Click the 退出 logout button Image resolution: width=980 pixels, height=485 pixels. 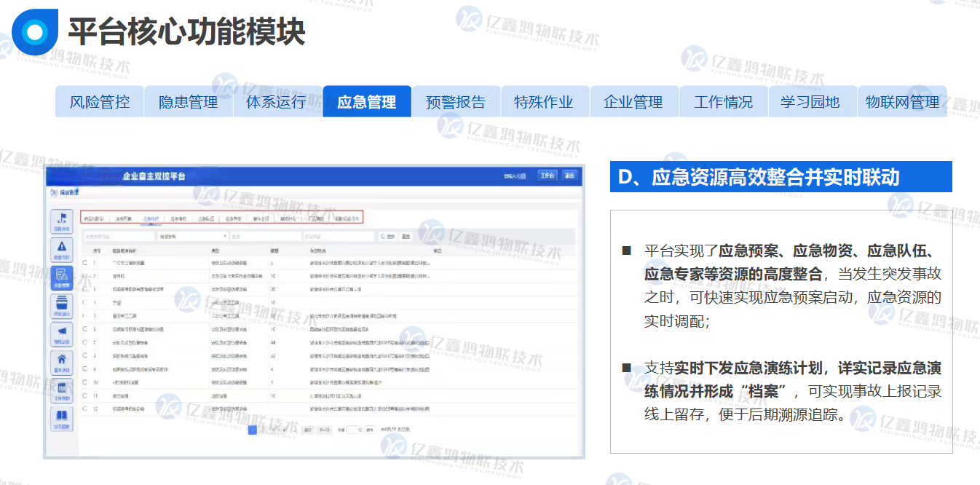(569, 176)
